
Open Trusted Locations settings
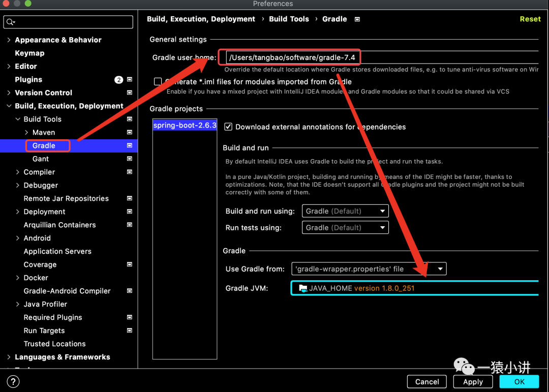click(x=54, y=344)
